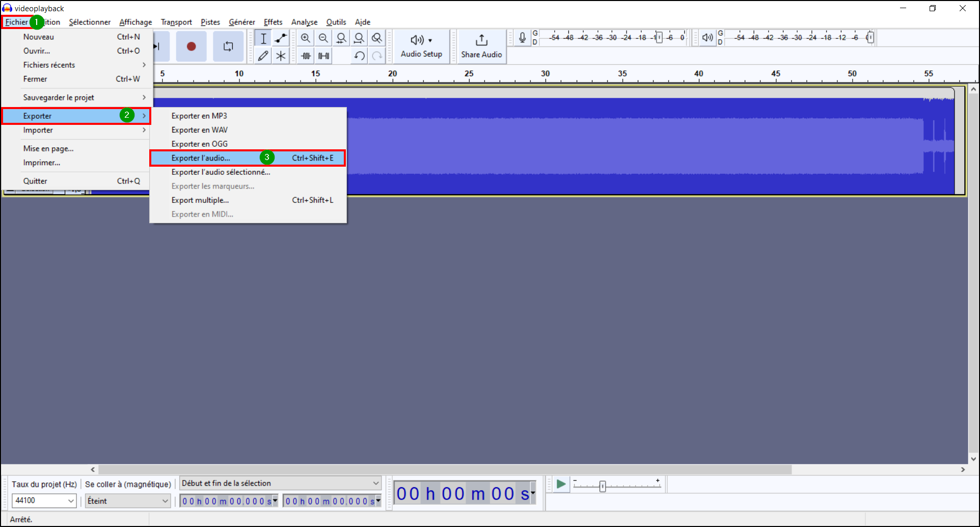This screenshot has width=980, height=527.
Task: Open the Pistes menu
Action: pos(210,22)
